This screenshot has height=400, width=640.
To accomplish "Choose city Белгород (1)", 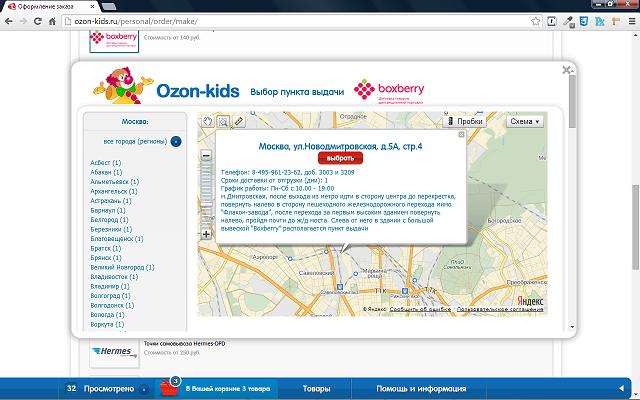I will [109, 220].
